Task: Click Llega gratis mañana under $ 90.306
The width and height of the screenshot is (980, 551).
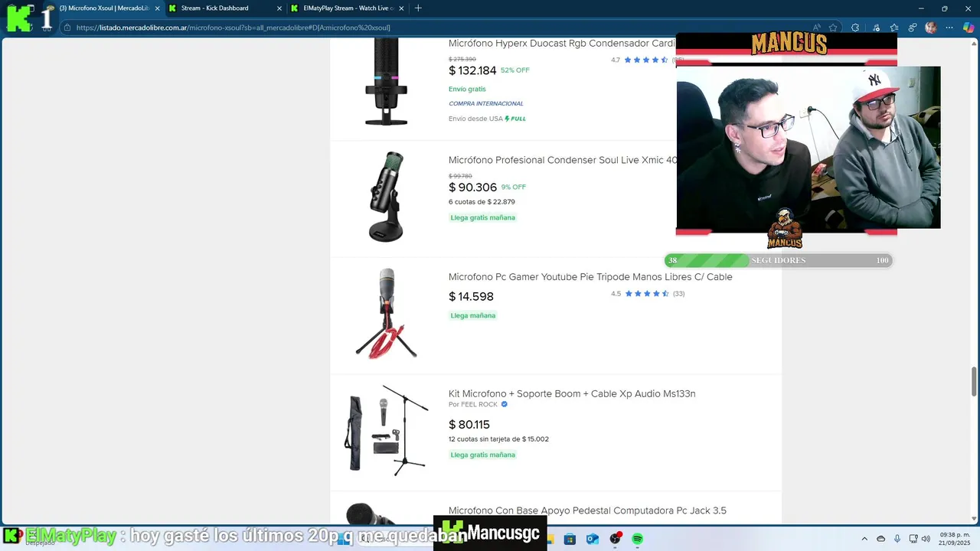Action: 483,217
